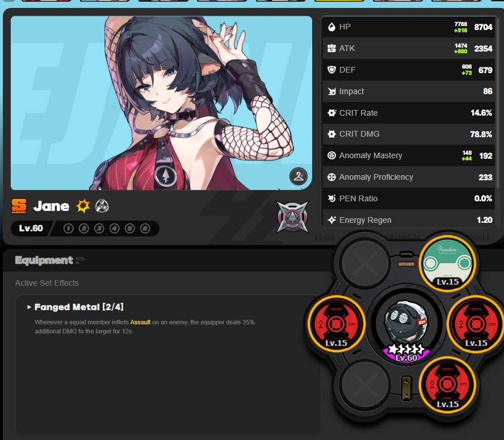Select Mindscape Cinema node 3
Screen dimensions: 504x440
coord(99,229)
